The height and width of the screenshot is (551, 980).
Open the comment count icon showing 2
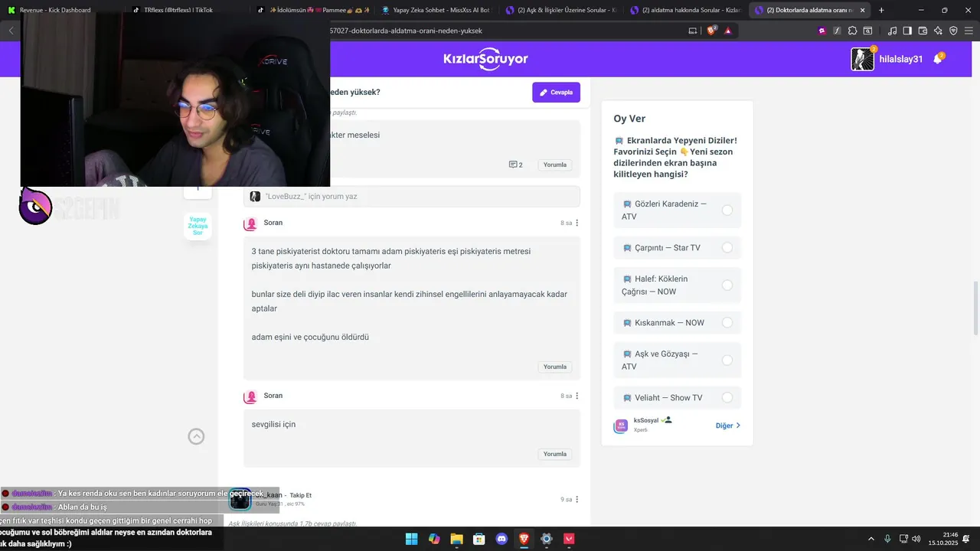515,165
